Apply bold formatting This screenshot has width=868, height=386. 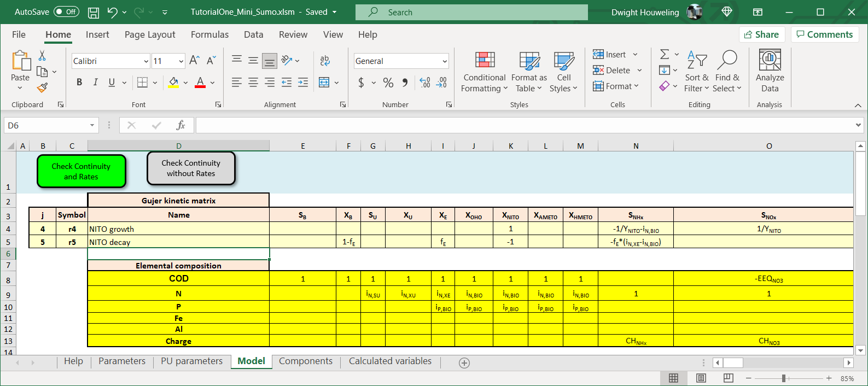tap(79, 82)
